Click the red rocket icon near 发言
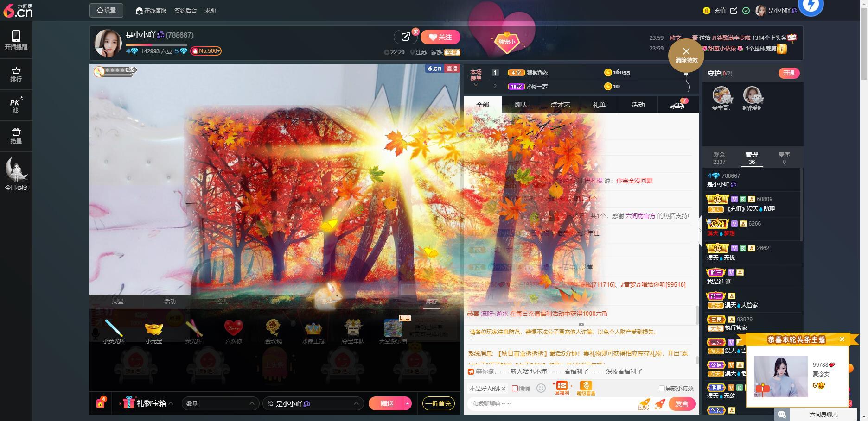Screen dimensions: 868x421 [x=660, y=404]
